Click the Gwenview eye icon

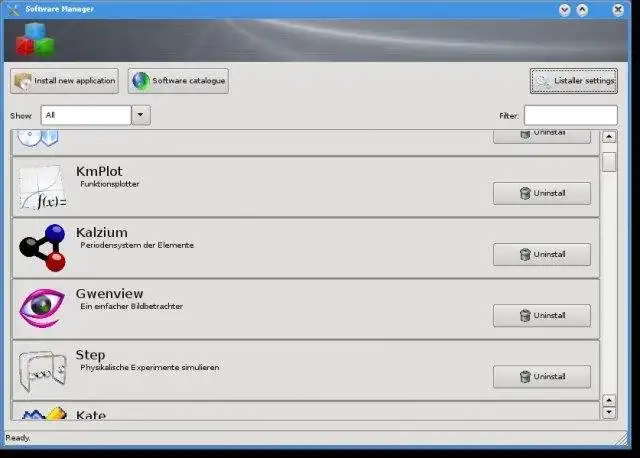pyautogui.click(x=42, y=308)
